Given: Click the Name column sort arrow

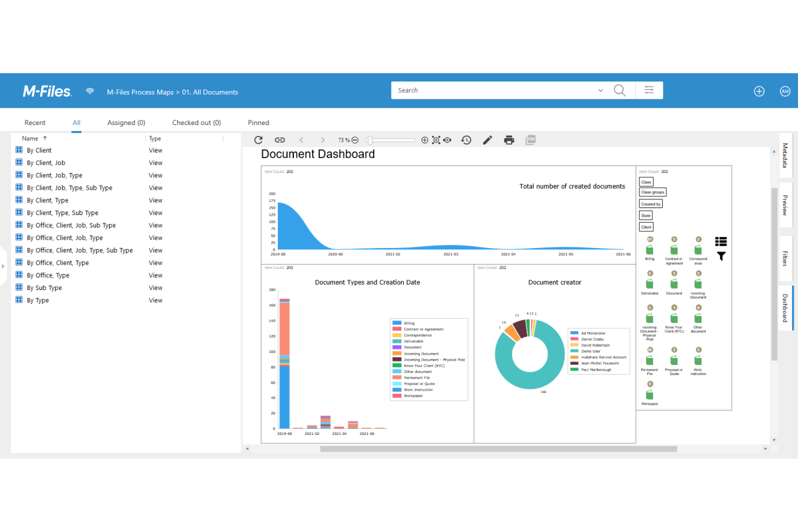Looking at the screenshot, I should [44, 138].
